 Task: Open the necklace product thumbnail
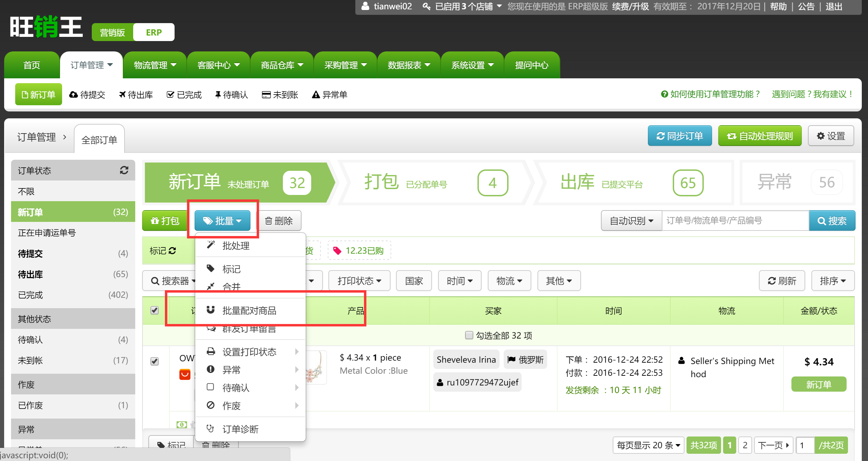(x=316, y=367)
